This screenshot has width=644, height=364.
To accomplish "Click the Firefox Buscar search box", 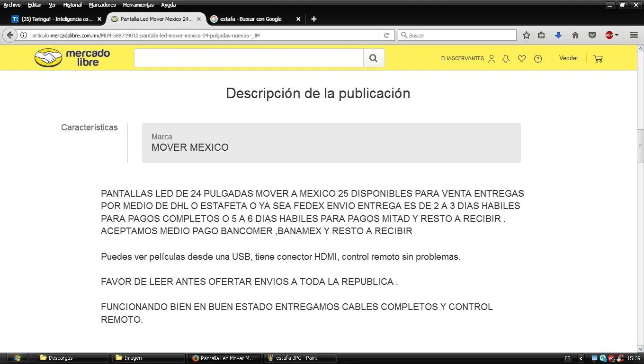I will coord(457,35).
